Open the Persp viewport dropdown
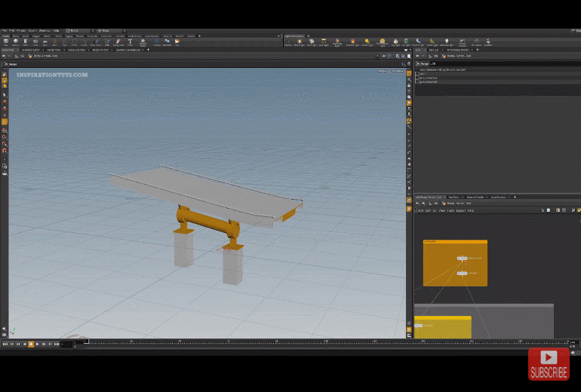Screen dimensions: 581x392 tap(382, 71)
